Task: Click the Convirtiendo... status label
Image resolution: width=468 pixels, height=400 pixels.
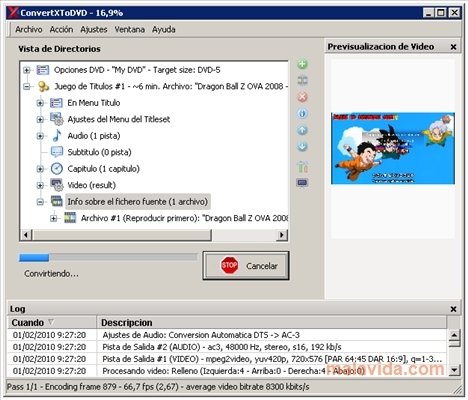Action: tap(51, 274)
